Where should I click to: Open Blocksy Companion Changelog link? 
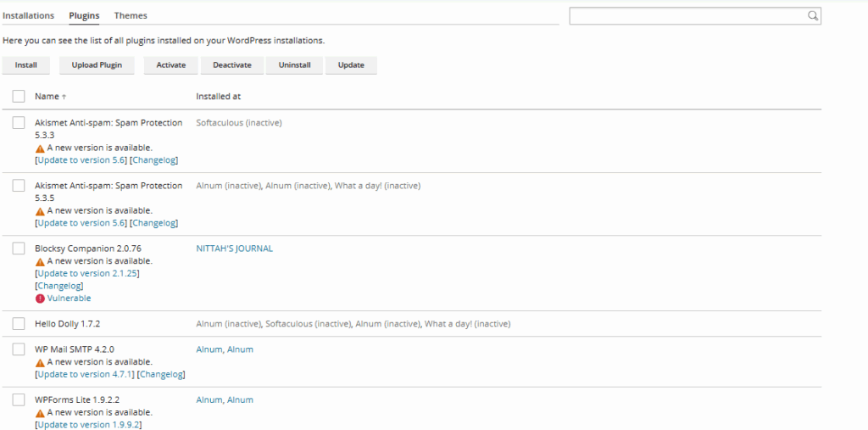58,287
